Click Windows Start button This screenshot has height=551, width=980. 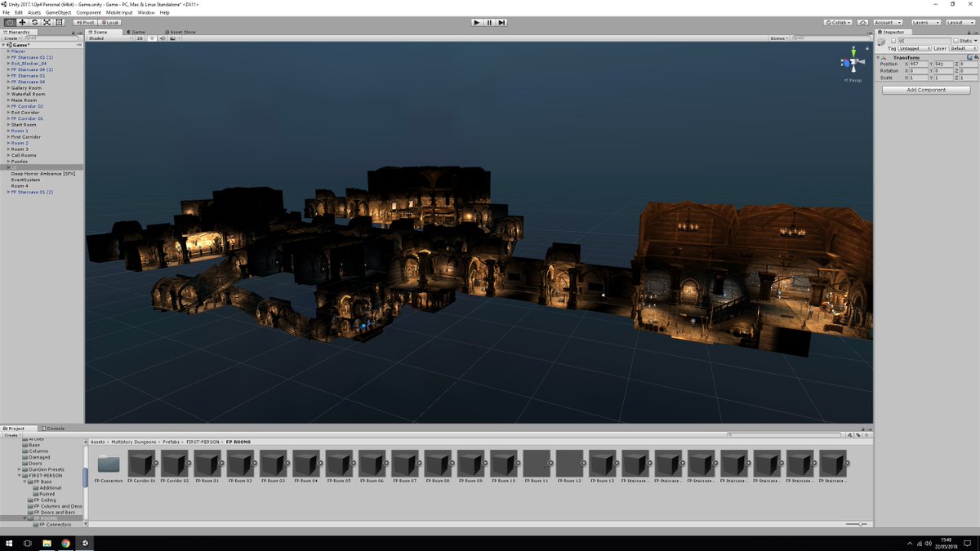click(8, 543)
